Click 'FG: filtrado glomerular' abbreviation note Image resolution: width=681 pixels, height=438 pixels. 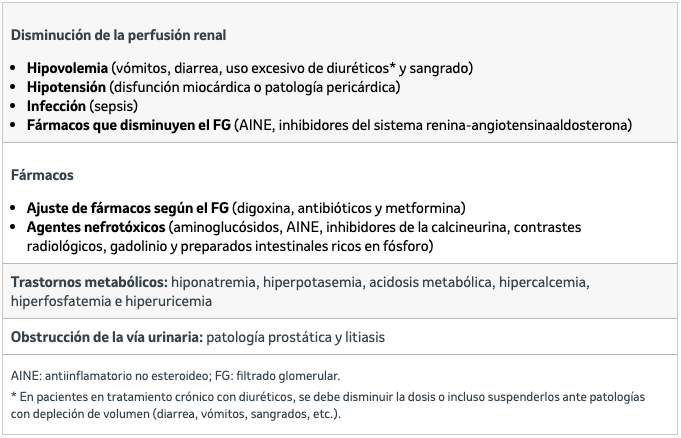click(277, 376)
